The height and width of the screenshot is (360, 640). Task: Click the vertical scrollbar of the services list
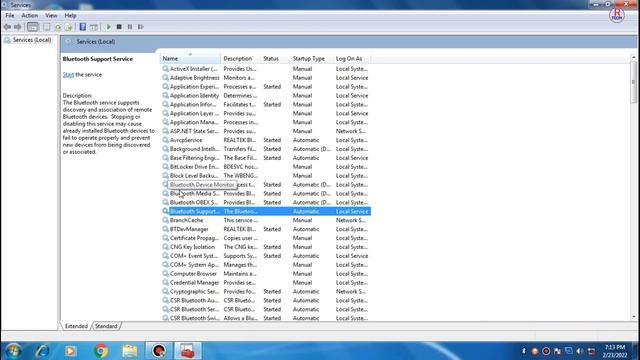click(633, 83)
